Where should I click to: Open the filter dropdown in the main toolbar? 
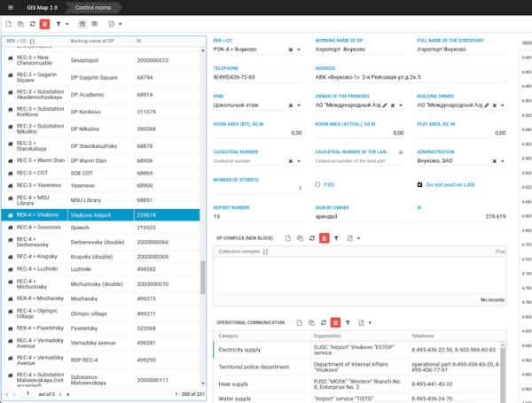point(65,24)
